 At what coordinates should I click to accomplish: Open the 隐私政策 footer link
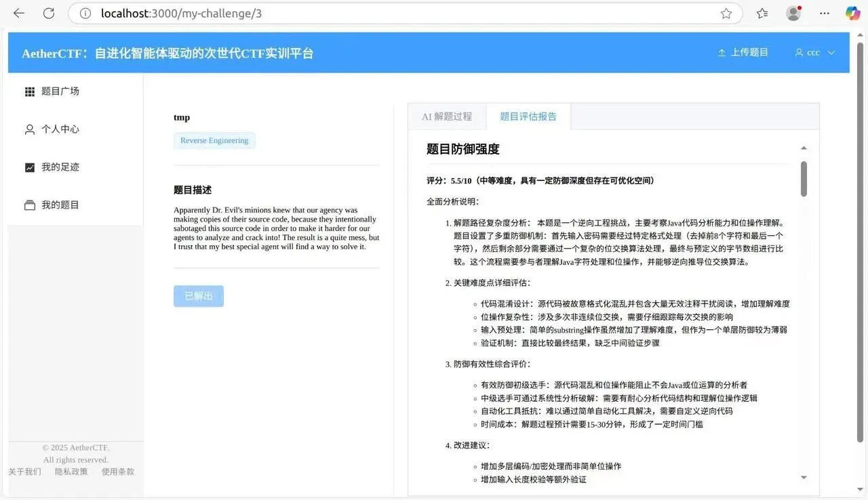coord(71,472)
